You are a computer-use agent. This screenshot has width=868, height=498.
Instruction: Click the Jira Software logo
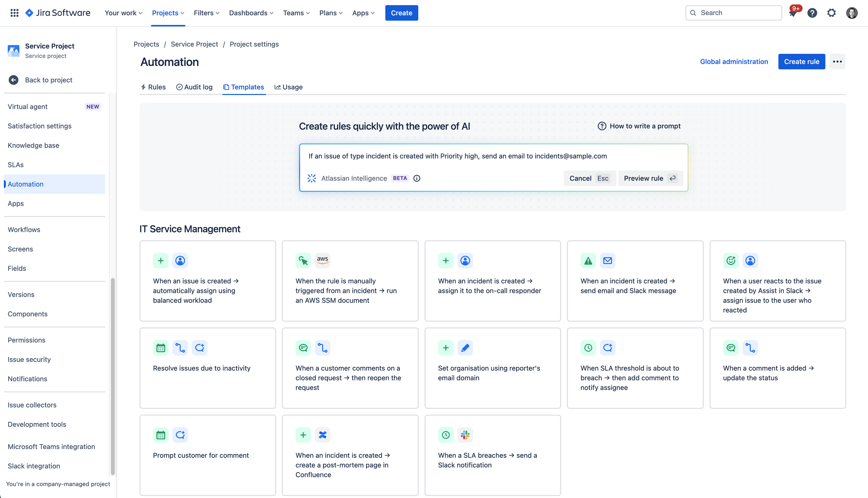pos(58,13)
